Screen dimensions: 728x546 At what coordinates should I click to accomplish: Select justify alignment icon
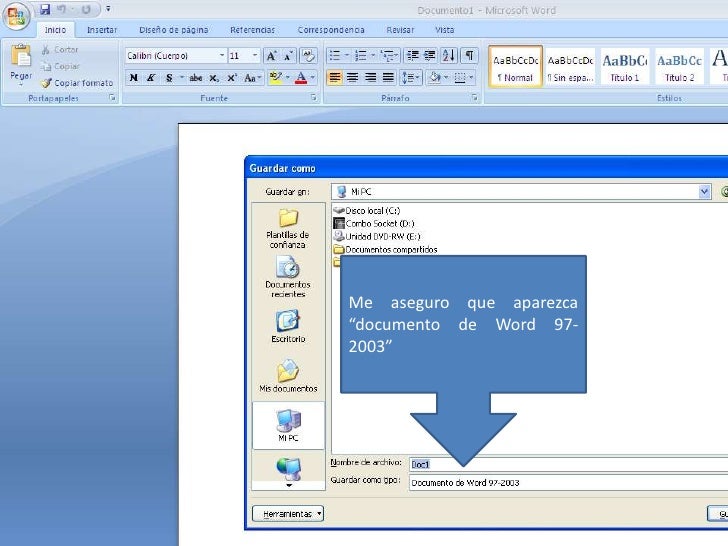[x=388, y=78]
